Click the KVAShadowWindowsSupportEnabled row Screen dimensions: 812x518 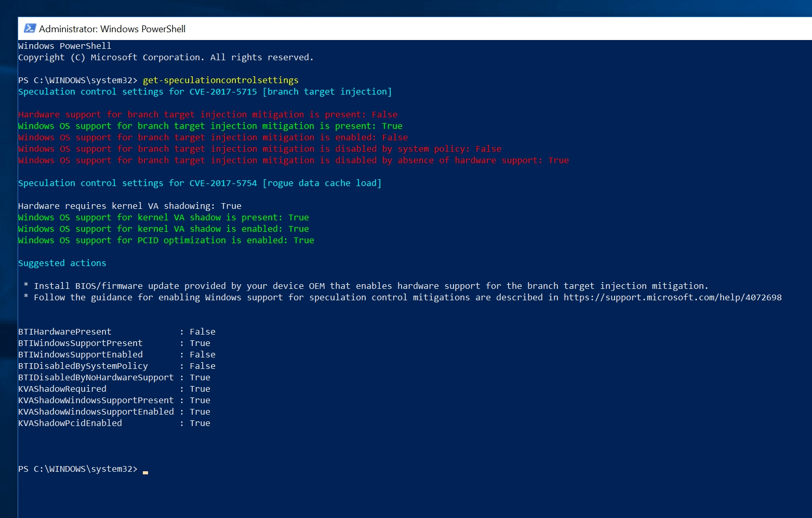click(x=114, y=412)
